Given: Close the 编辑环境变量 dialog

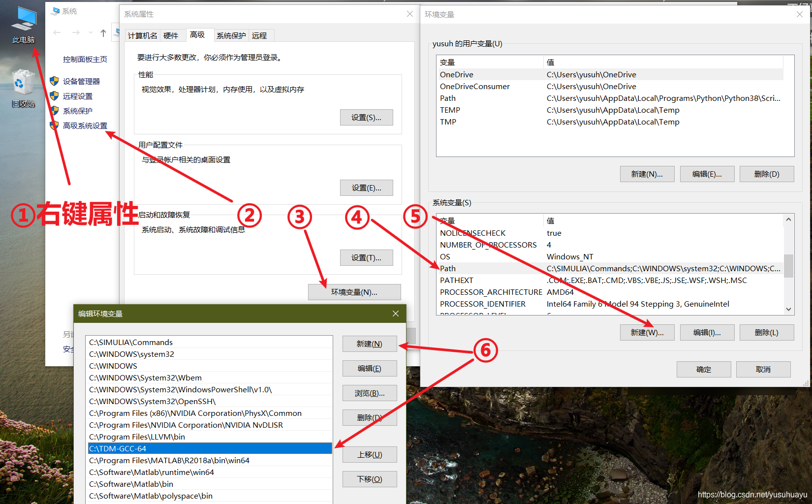Looking at the screenshot, I should point(396,314).
